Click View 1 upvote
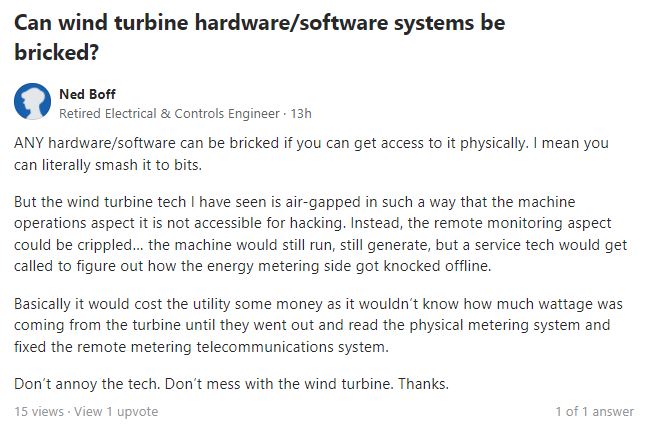 click(x=116, y=411)
